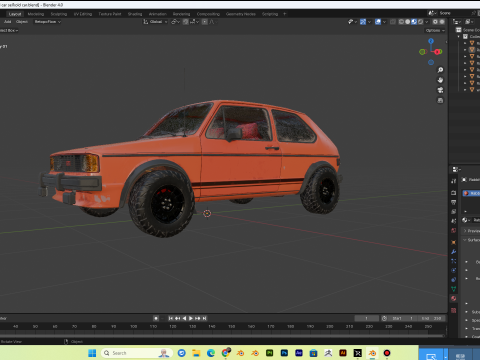
Task: Pin the scene with the pin icon
Action: click(x=474, y=13)
